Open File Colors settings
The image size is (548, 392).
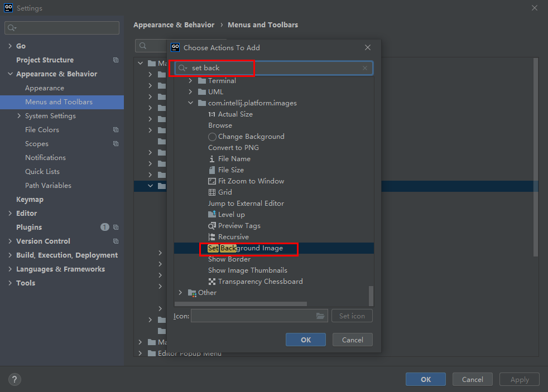(42, 130)
